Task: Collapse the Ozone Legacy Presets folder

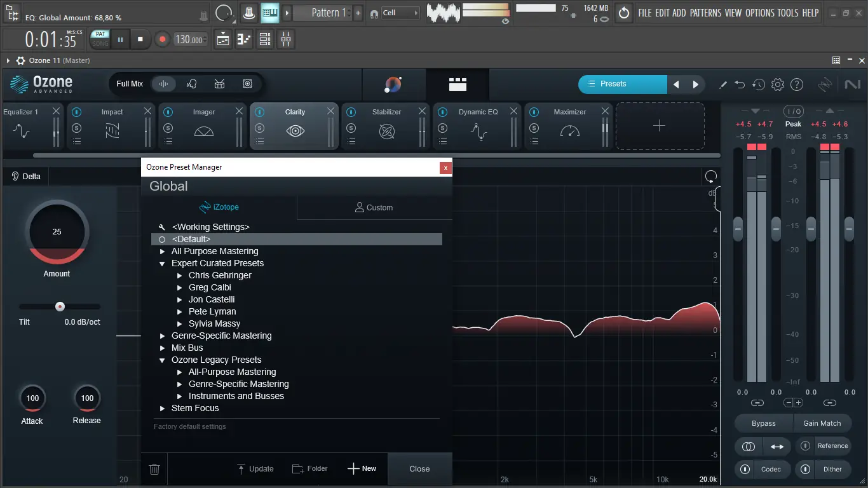Action: click(163, 360)
